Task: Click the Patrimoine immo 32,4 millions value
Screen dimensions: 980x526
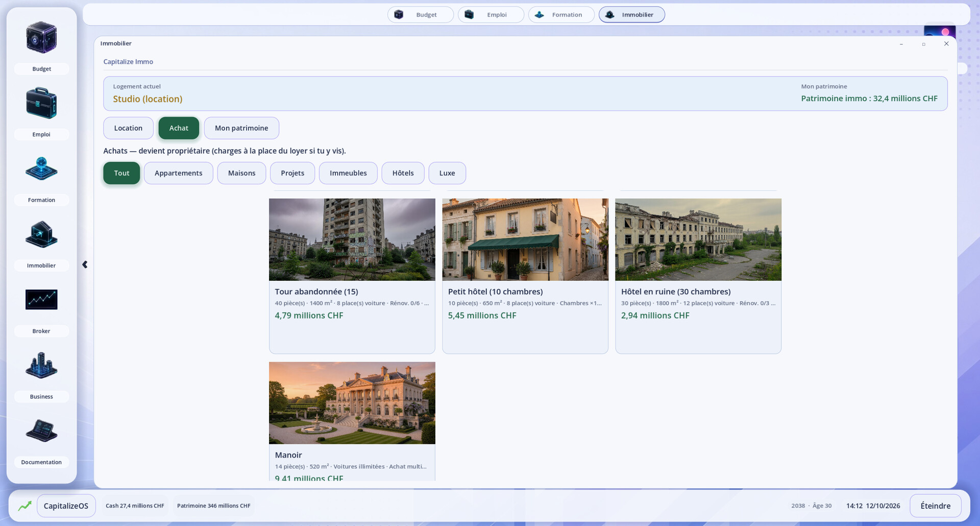Action: 869,99
